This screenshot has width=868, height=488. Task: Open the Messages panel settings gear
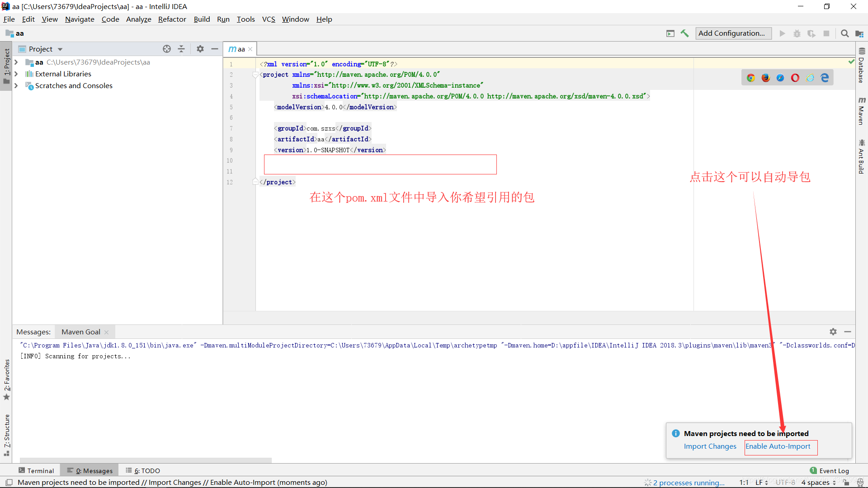(833, 332)
